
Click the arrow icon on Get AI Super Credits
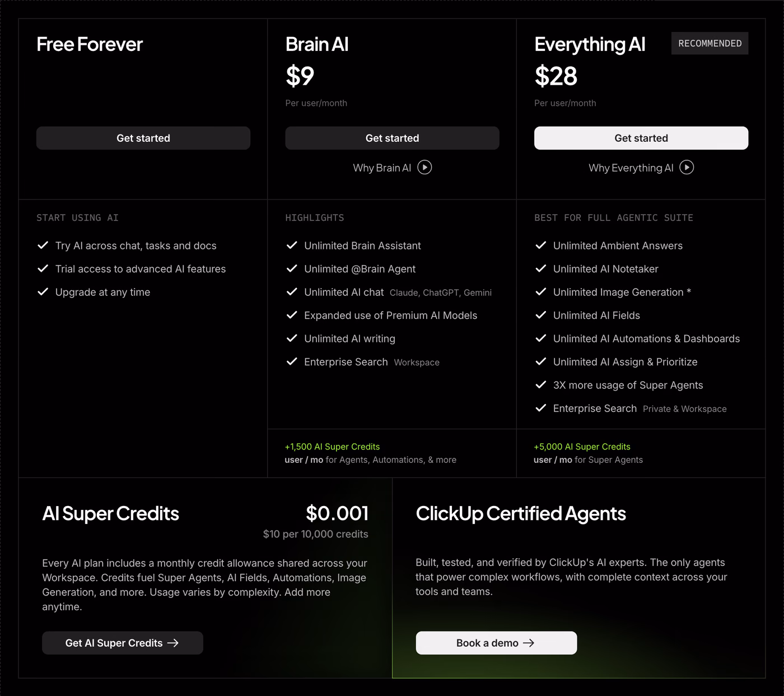coord(173,643)
